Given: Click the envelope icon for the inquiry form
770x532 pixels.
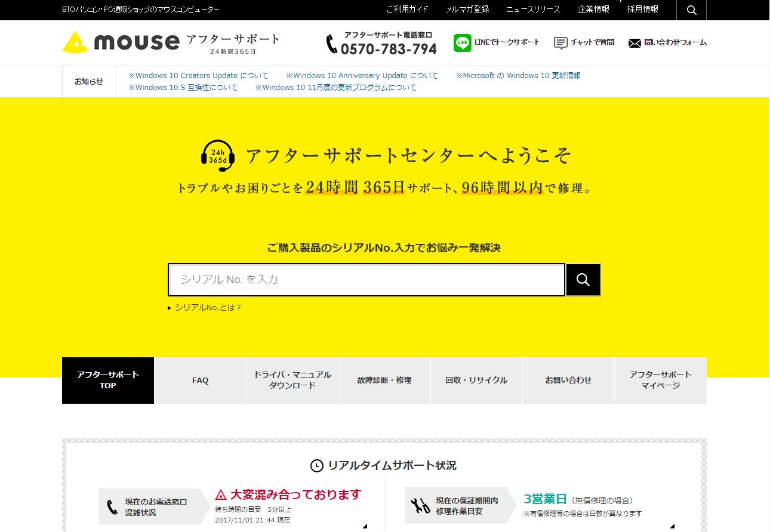Looking at the screenshot, I should click(x=635, y=43).
